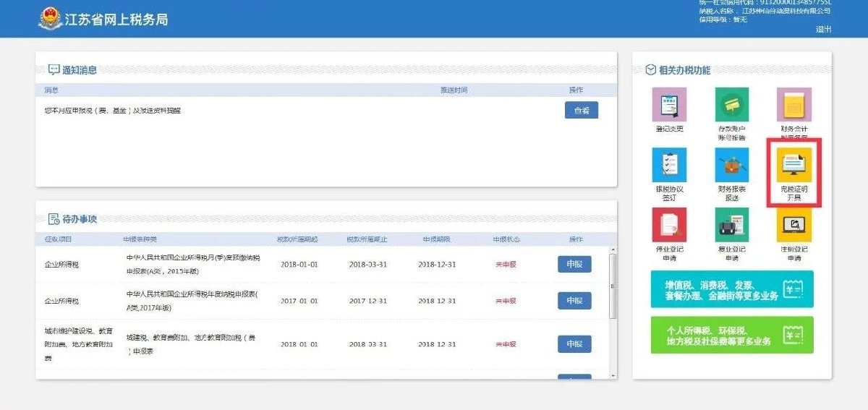
Task: Click the 退出 logout link
Action: [823, 30]
